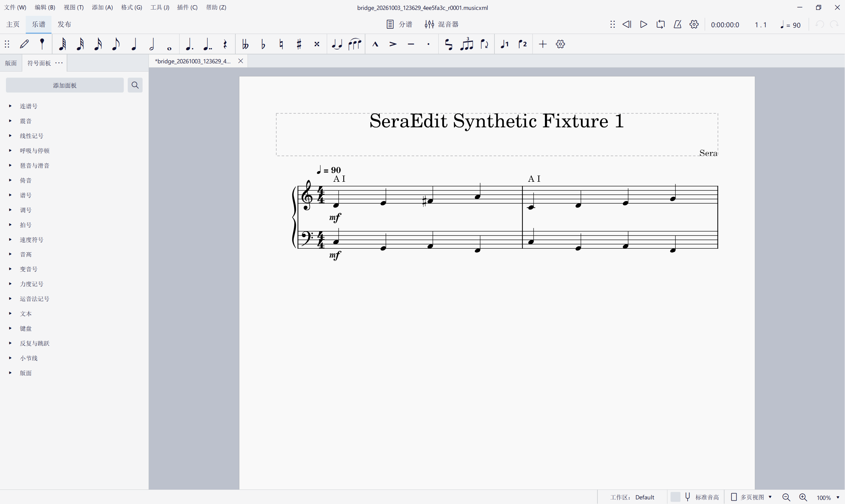
Task: Select the eighth note duration
Action: 116,44
